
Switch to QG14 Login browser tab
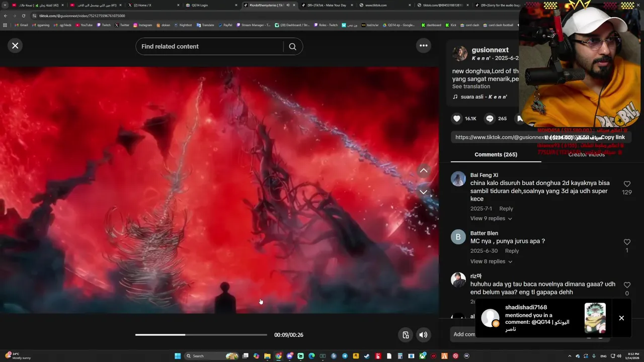(x=210, y=5)
